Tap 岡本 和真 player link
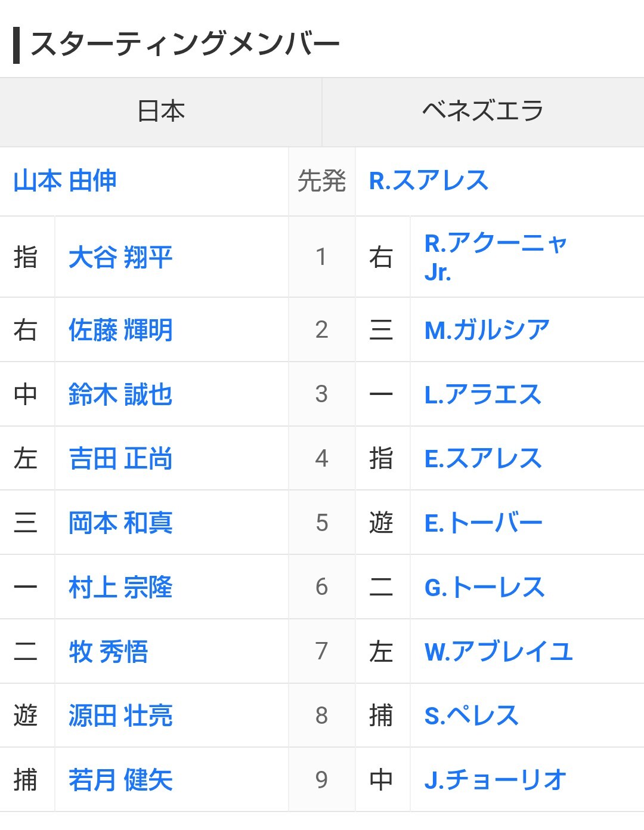The height and width of the screenshot is (830, 644). (120, 523)
